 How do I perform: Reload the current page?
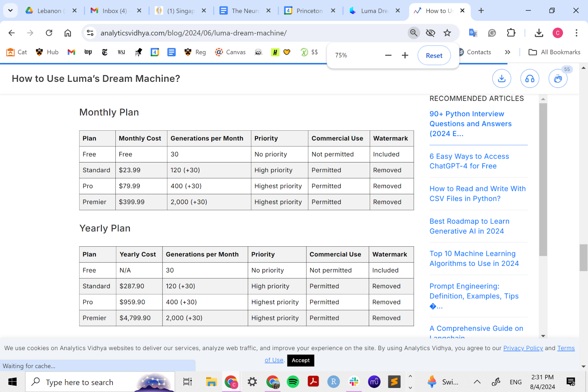tap(49, 33)
